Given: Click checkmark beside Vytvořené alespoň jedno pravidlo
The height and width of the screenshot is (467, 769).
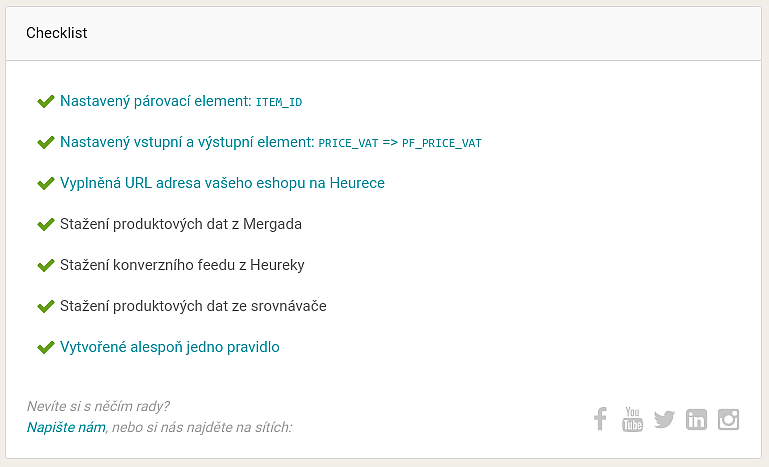Looking at the screenshot, I should [46, 347].
